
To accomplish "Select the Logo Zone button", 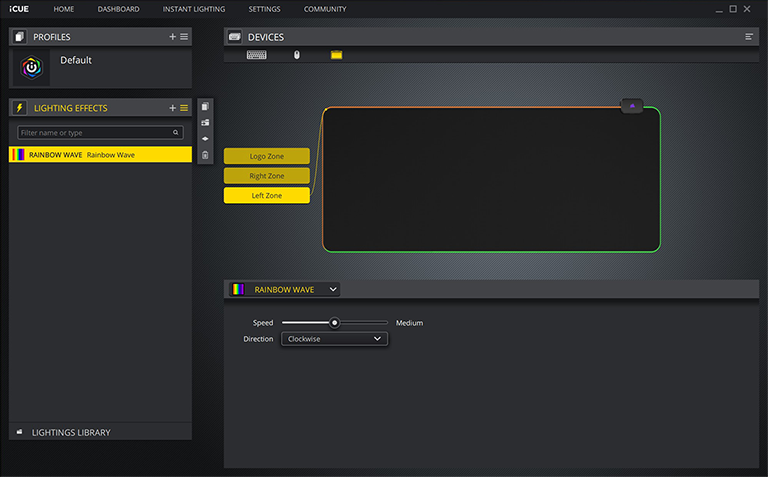I will pyautogui.click(x=266, y=156).
